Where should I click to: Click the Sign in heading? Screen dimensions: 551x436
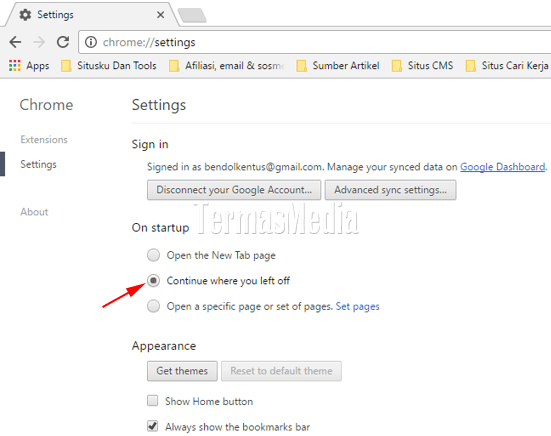(150, 144)
